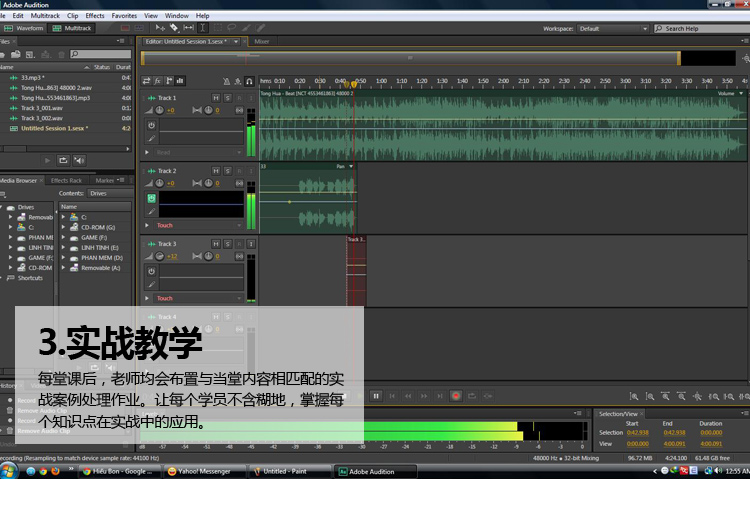
Task: Open Contents Drives dropdown in Media Browser
Action: (110, 193)
